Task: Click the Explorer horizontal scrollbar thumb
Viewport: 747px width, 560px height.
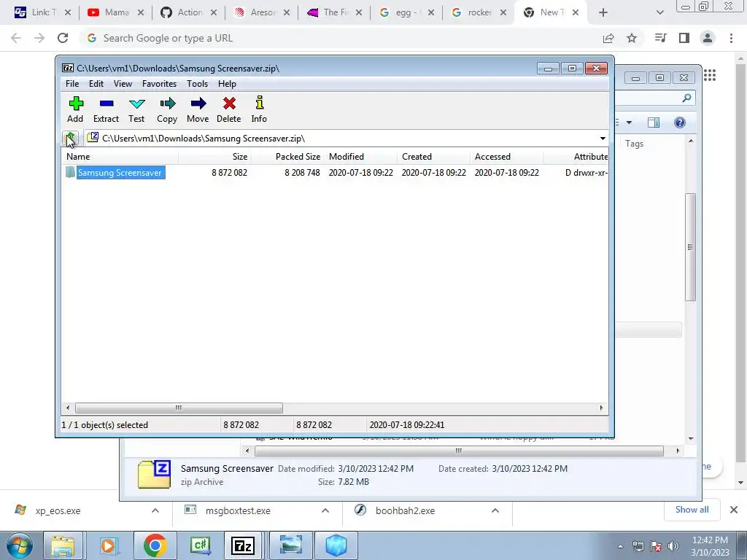Action: pos(459,451)
